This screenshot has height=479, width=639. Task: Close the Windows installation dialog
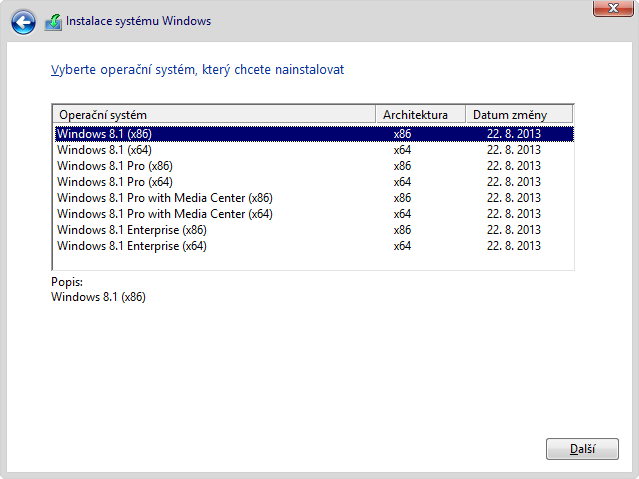pyautogui.click(x=611, y=9)
